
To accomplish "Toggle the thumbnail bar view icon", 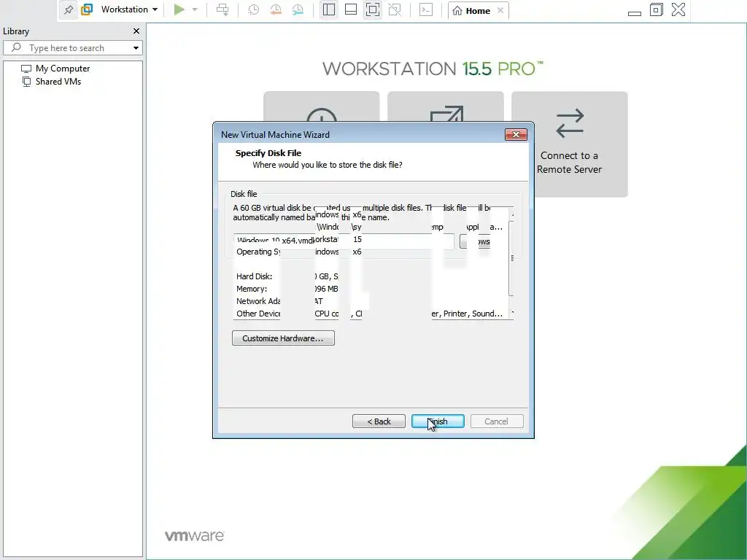I will 351,9.
